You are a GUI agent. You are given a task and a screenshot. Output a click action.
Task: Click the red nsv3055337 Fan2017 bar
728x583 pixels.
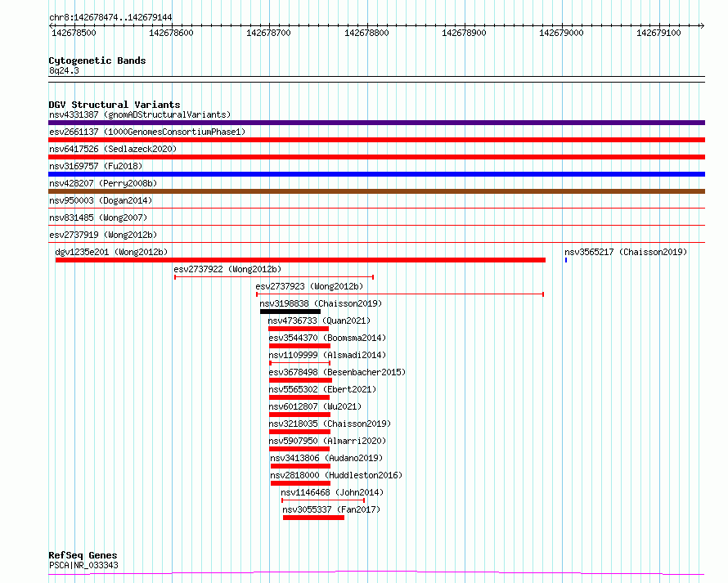coord(314,518)
